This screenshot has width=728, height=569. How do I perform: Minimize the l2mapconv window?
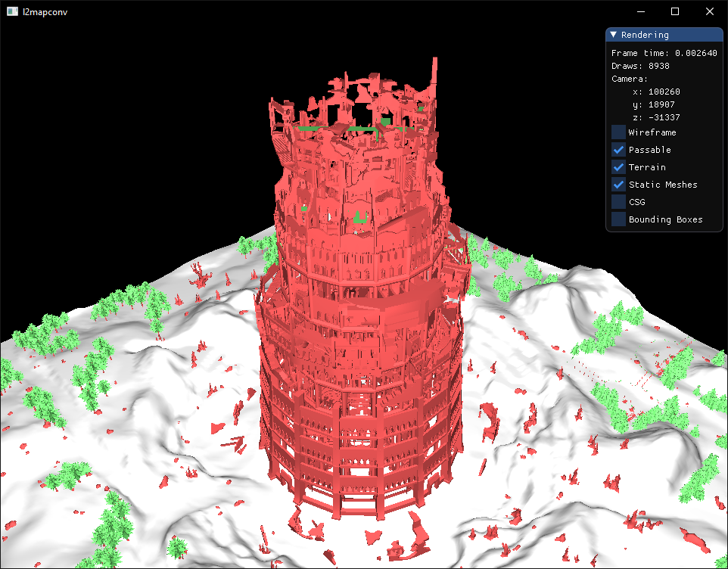(641, 11)
